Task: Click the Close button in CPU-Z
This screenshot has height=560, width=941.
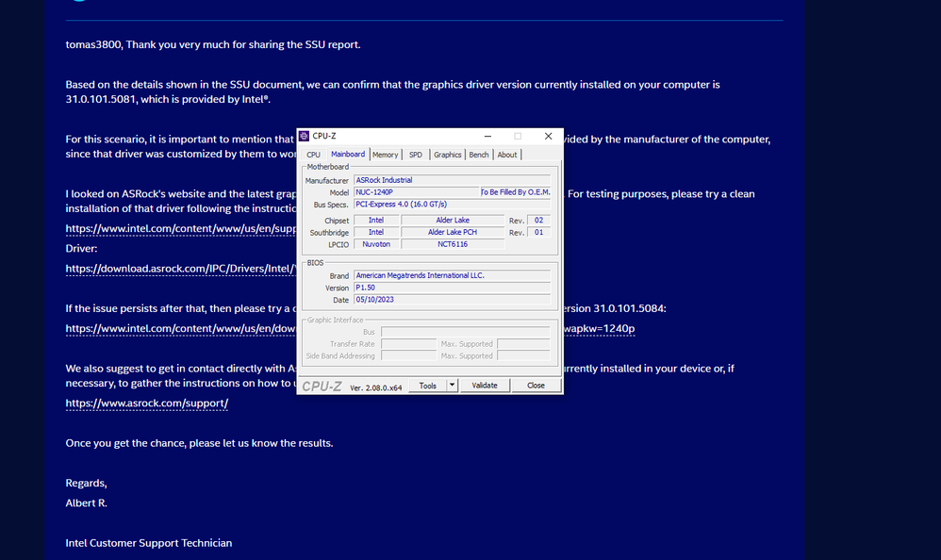Action: tap(536, 386)
